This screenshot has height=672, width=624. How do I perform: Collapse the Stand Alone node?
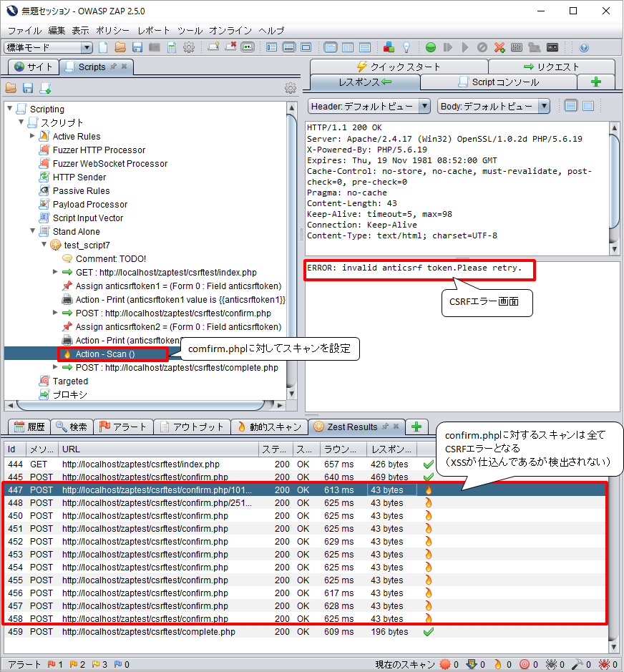pyautogui.click(x=33, y=231)
